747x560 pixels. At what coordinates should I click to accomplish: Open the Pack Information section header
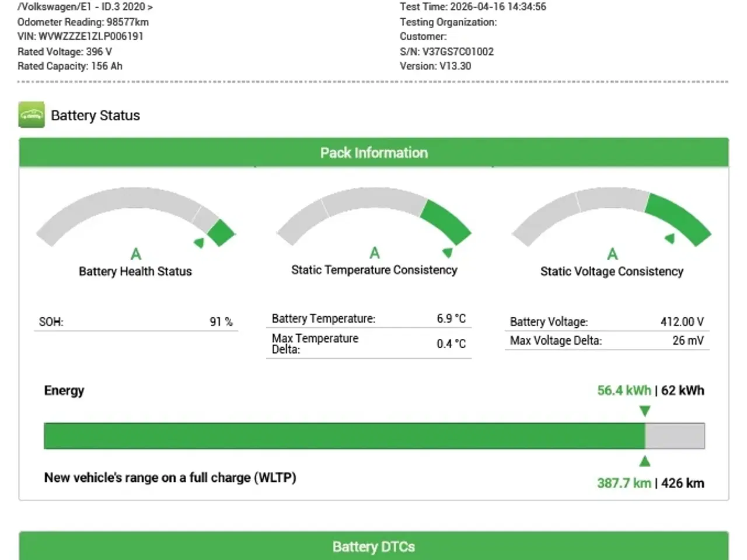373,153
